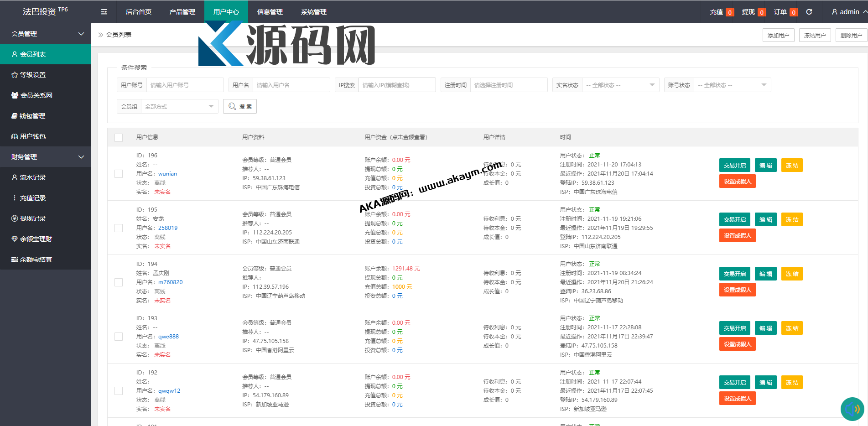Check the checkbox for user wunian
The height and width of the screenshot is (426, 868).
pos(119,174)
